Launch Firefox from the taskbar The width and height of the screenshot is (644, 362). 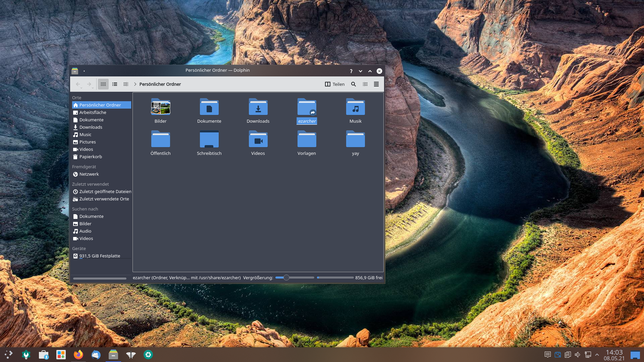(x=78, y=355)
